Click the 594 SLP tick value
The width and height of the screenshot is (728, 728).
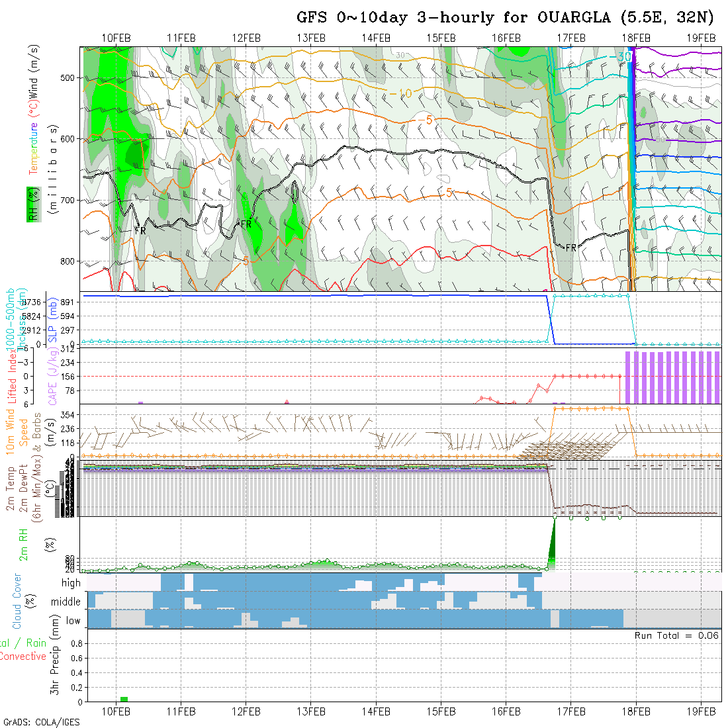[68, 316]
